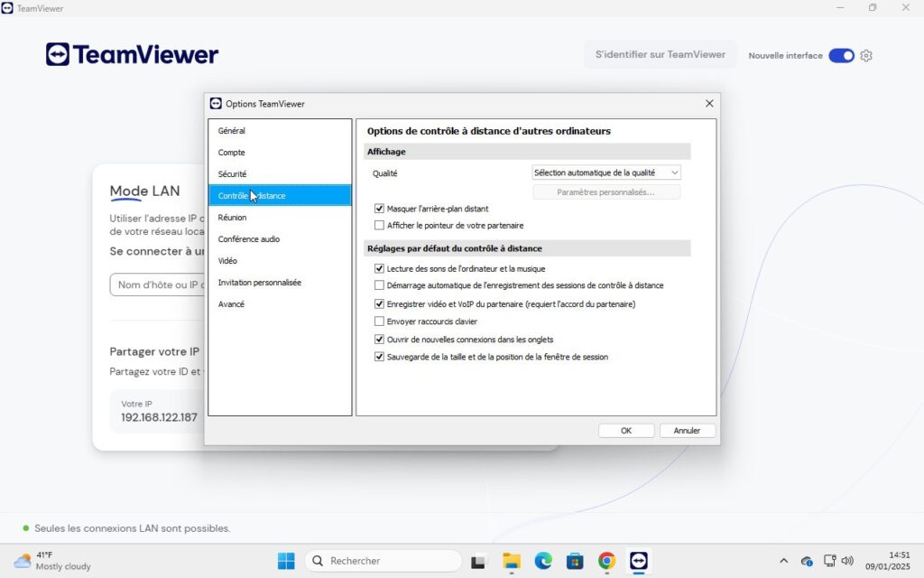Launch Google Chrome from the taskbar

click(x=606, y=561)
